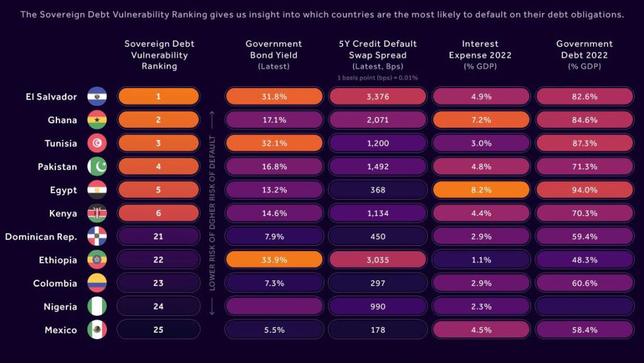Click the Colombia flag icon
Viewport: 644px width, 363px height.
[x=97, y=283]
